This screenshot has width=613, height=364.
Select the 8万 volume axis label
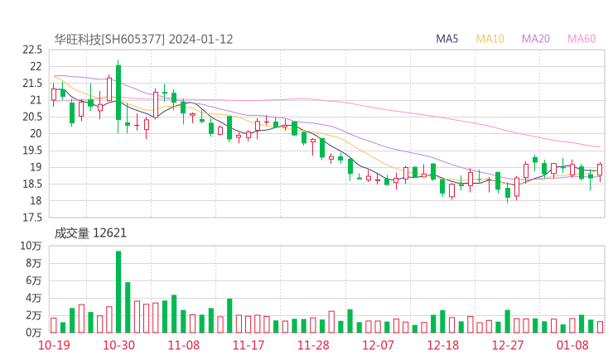pyautogui.click(x=34, y=263)
